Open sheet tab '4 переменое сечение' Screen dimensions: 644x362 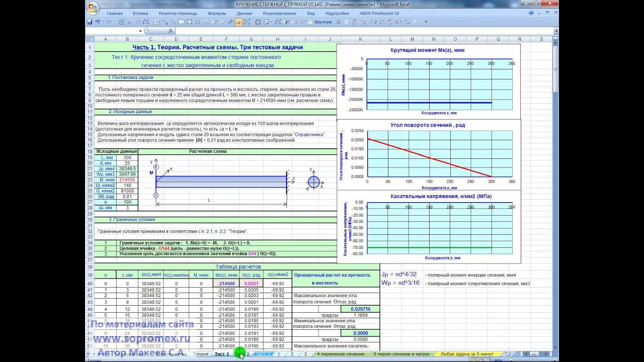click(x=340, y=354)
